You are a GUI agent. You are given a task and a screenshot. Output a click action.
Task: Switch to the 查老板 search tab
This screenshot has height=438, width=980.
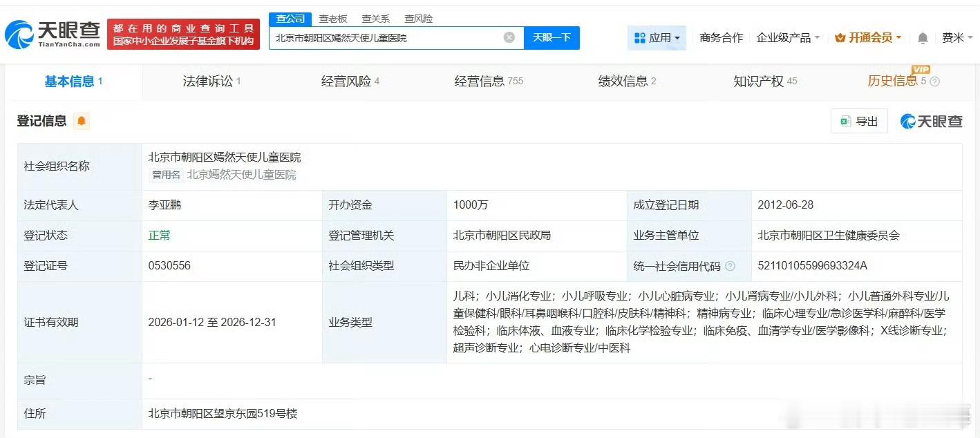pos(333,19)
